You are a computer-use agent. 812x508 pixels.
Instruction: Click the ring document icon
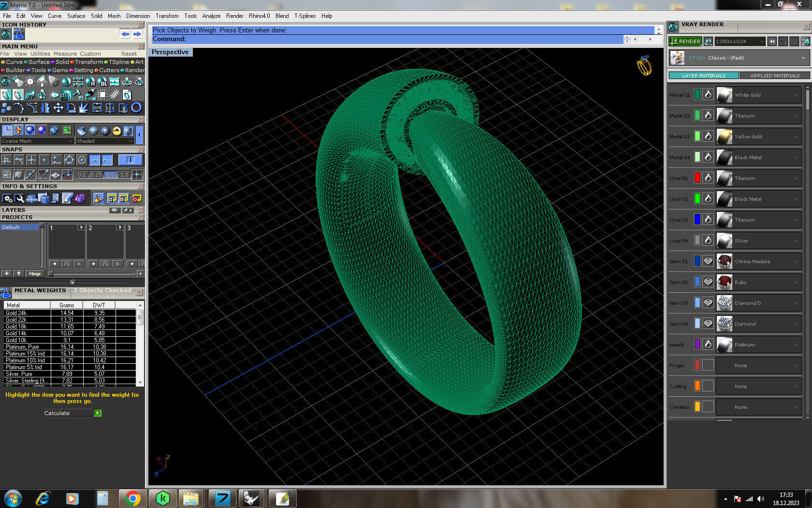pyautogui.click(x=127, y=94)
